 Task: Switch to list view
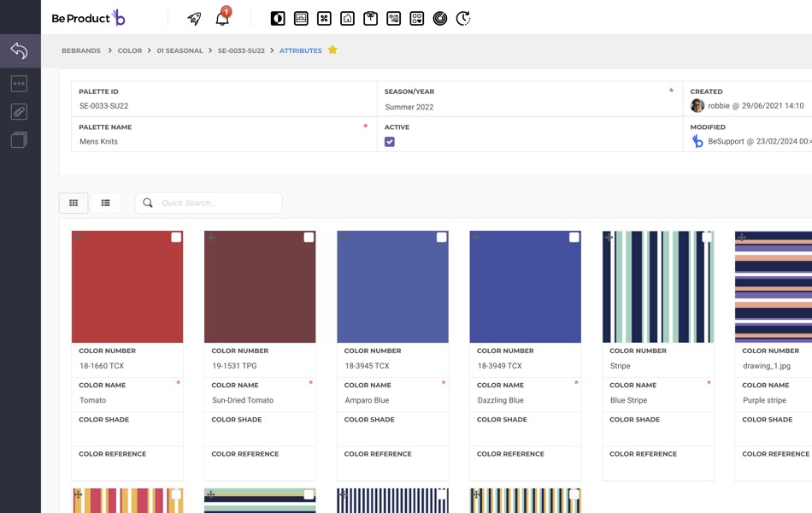click(x=106, y=203)
